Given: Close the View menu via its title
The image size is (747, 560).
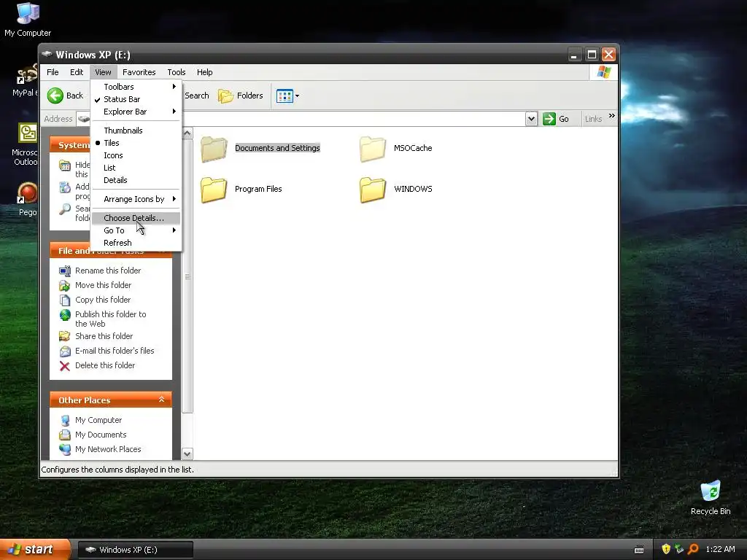Looking at the screenshot, I should [103, 72].
